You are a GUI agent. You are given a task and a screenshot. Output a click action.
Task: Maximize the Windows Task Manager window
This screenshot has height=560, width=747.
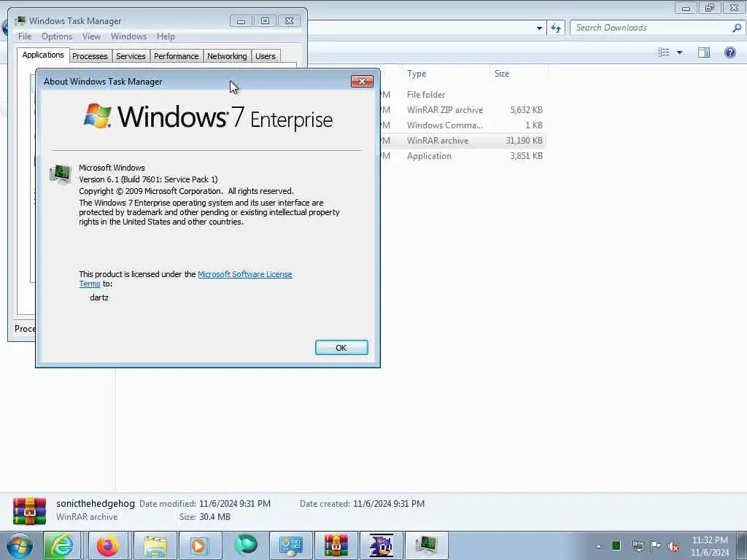tap(265, 21)
